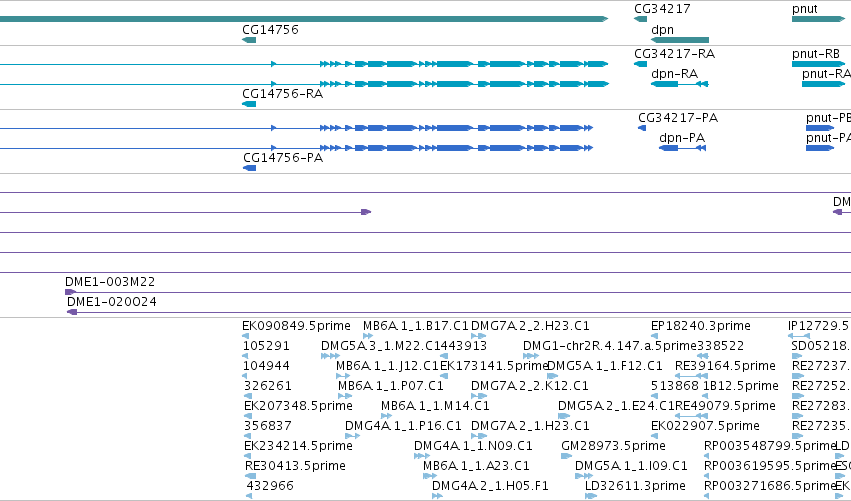The image size is (851, 501).
Task: Click the CG34217-PA protein label
Action: tap(678, 118)
